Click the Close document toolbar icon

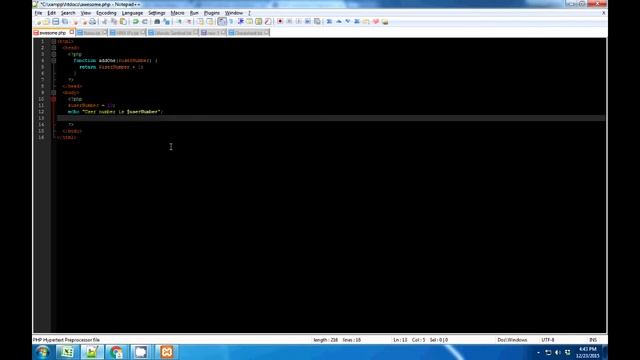click(75, 22)
